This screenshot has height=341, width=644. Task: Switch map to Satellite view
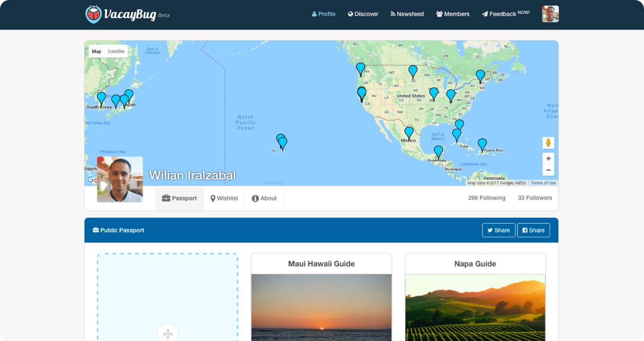(116, 51)
